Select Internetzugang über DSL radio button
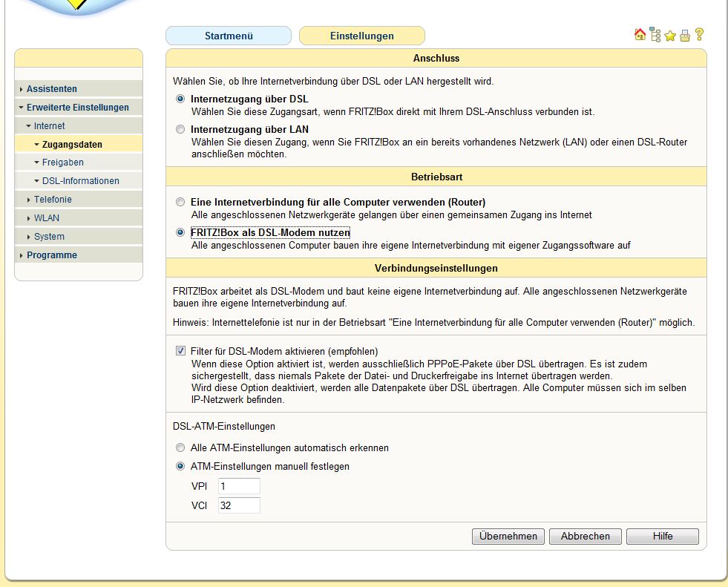Image resolution: width=728 pixels, height=587 pixels. [x=180, y=99]
